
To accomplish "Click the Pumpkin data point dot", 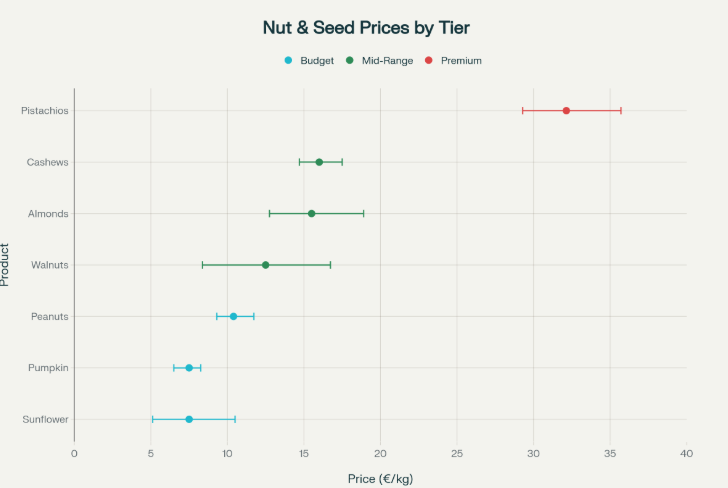I will coord(189,368).
